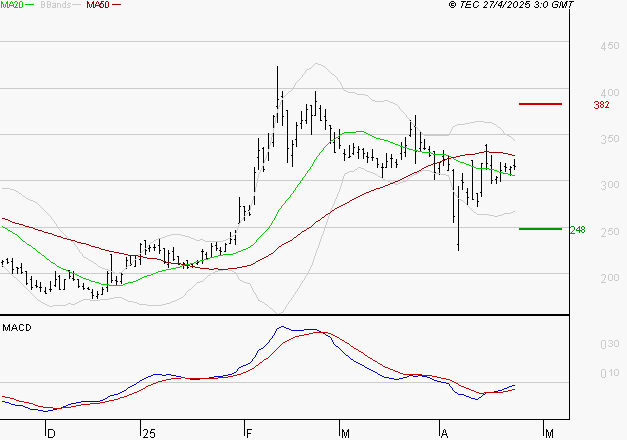
Task: Click the 350 price axis label
Action: (609, 139)
